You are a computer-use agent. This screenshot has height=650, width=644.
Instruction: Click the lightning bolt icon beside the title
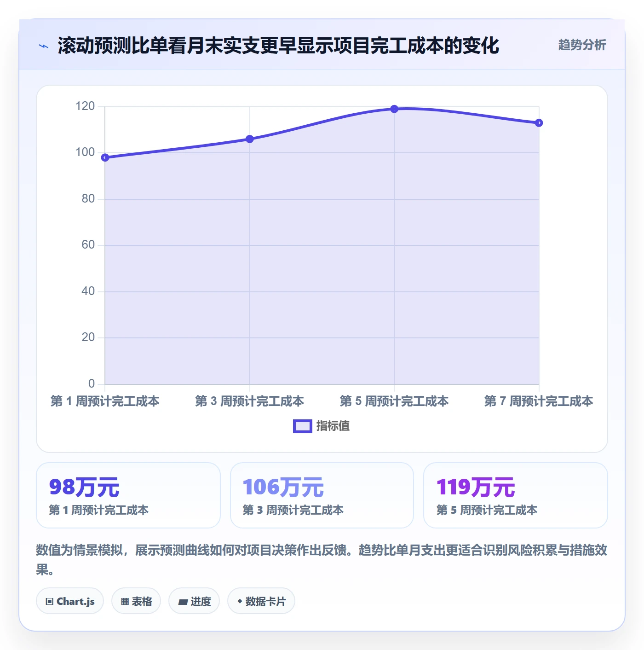(x=44, y=46)
